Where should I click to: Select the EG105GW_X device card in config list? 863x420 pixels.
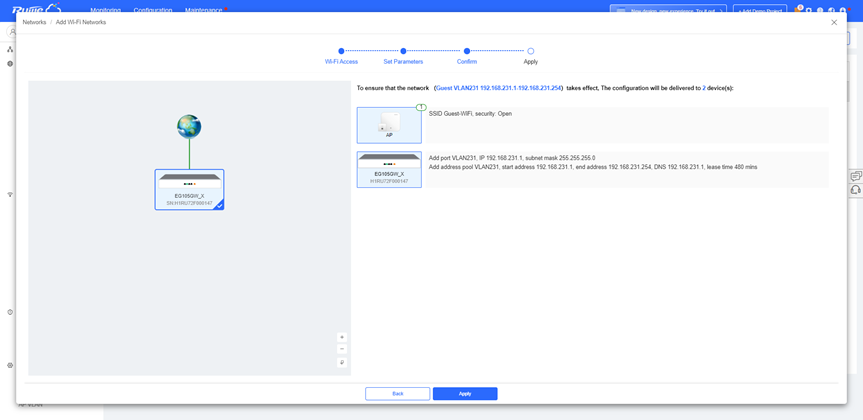389,170
